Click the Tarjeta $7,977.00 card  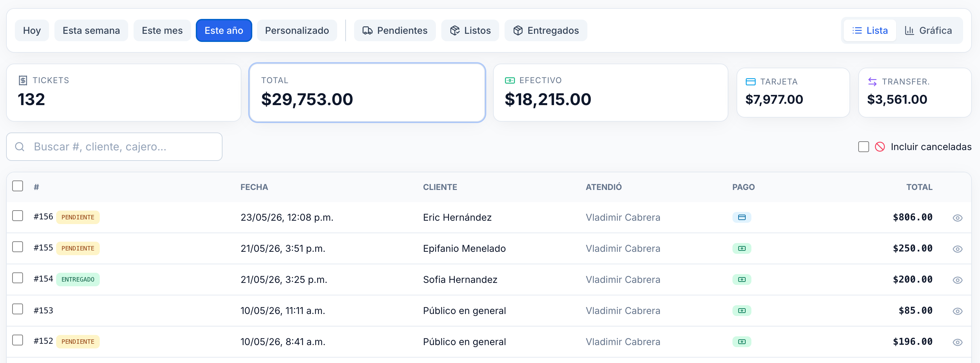coord(793,93)
